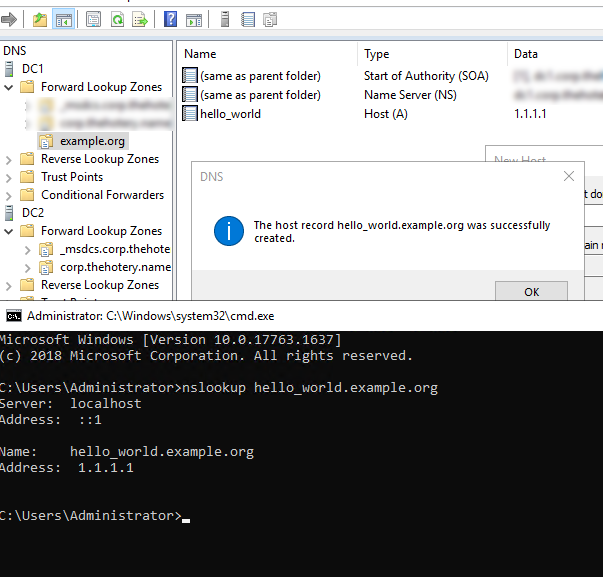The height and width of the screenshot is (577, 603).
Task: Click the Export List toolbar icon
Action: [x=140, y=19]
